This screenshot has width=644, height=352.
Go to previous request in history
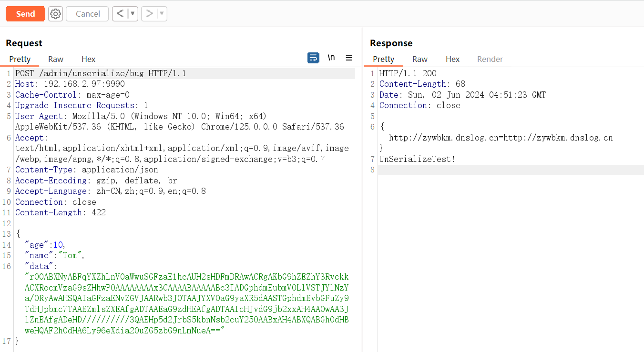pos(120,14)
